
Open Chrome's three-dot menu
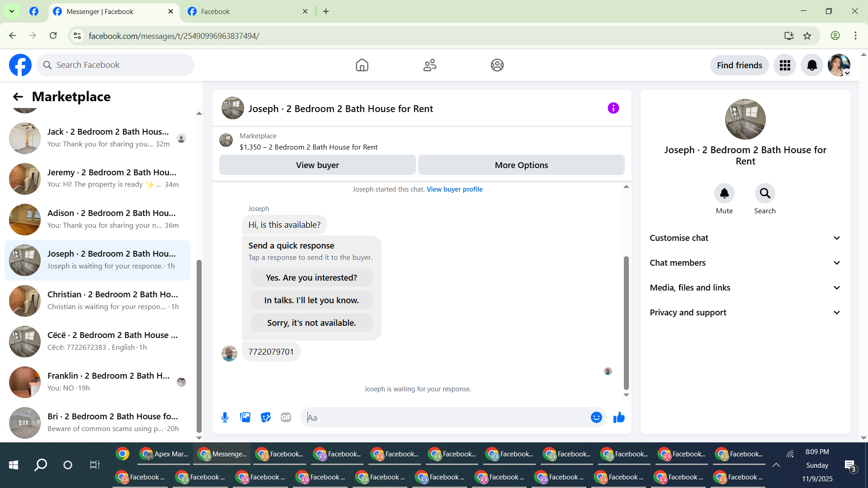coord(855,36)
